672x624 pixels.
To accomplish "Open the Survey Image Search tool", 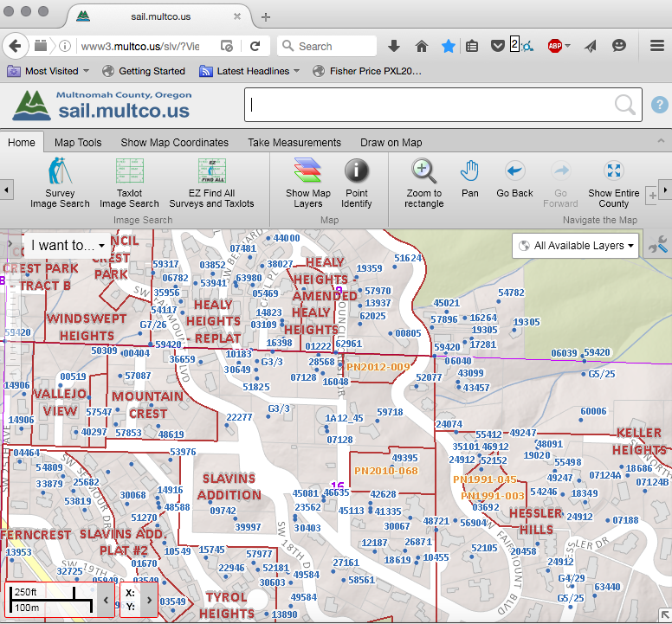I will 60,183.
